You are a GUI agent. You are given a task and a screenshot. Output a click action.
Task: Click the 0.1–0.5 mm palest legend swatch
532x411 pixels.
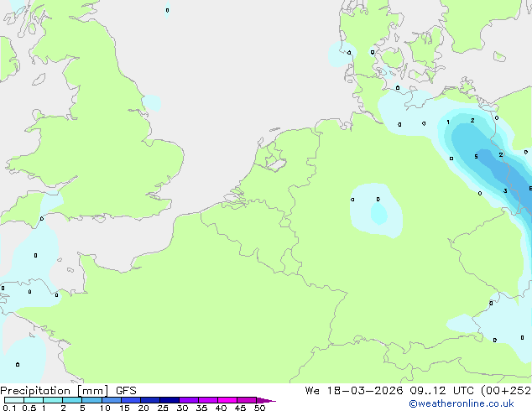click(14, 400)
